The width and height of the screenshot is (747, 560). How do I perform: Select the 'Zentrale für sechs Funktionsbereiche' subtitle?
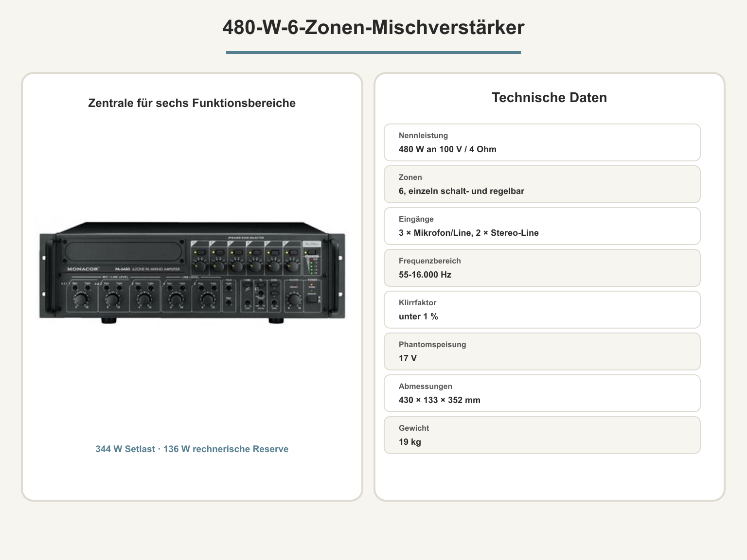192,103
